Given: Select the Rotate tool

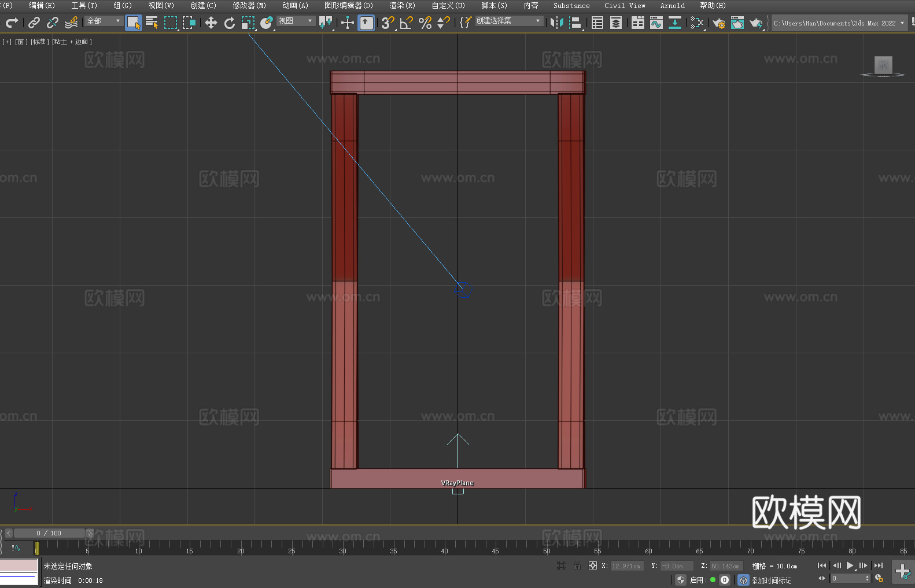Looking at the screenshot, I should (x=230, y=23).
